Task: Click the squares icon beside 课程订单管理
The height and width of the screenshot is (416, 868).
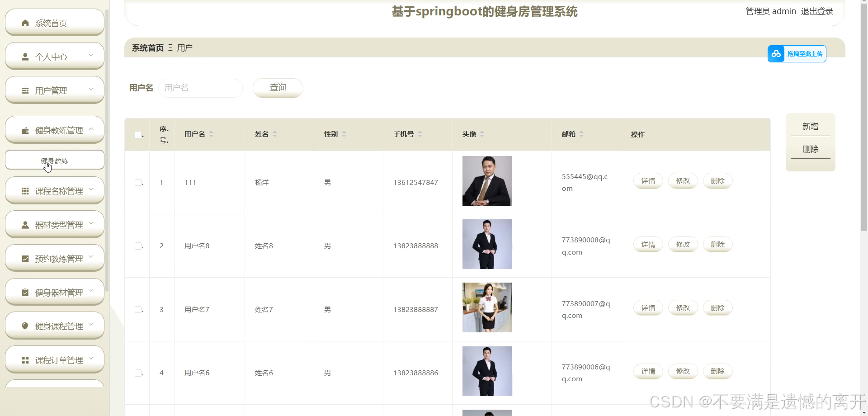Action: click(x=25, y=360)
